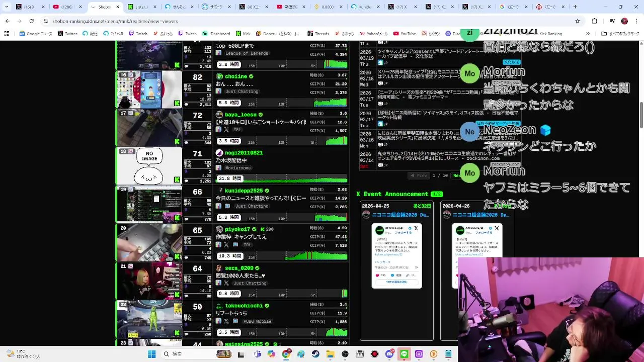Screen dimensions: 644x362
Task: Open sera_0209's stream thumbnail ranked 21
Action: pyautogui.click(x=149, y=281)
